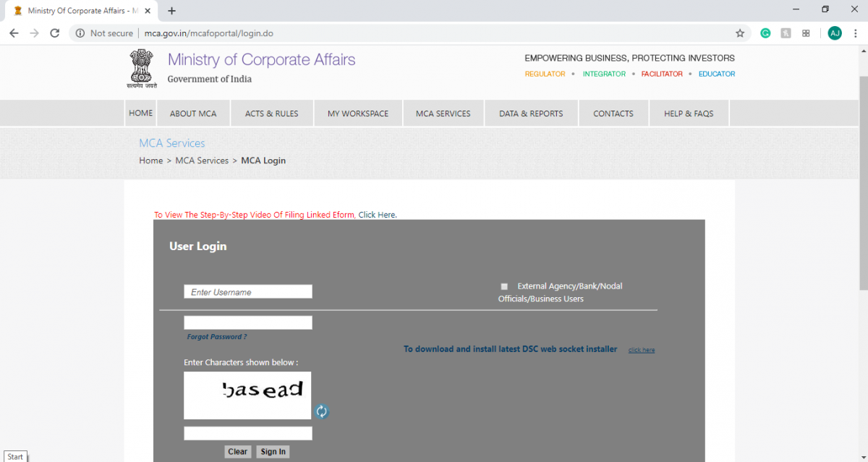Select the grey extension icon beside Grammarly
The image size is (868, 462).
pos(786,33)
